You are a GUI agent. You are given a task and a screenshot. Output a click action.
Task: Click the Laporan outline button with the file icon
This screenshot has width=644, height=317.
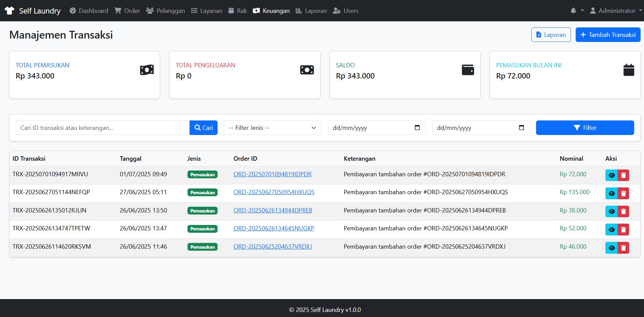point(551,35)
